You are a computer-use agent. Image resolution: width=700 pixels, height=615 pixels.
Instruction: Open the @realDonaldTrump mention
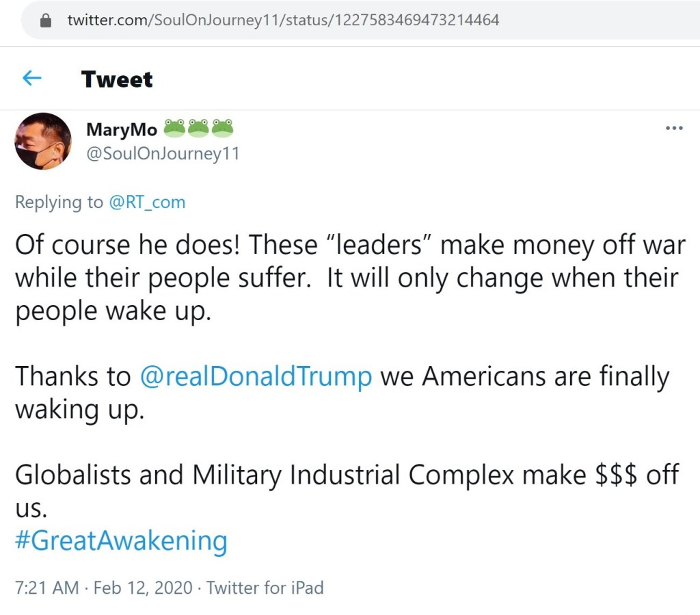click(256, 376)
